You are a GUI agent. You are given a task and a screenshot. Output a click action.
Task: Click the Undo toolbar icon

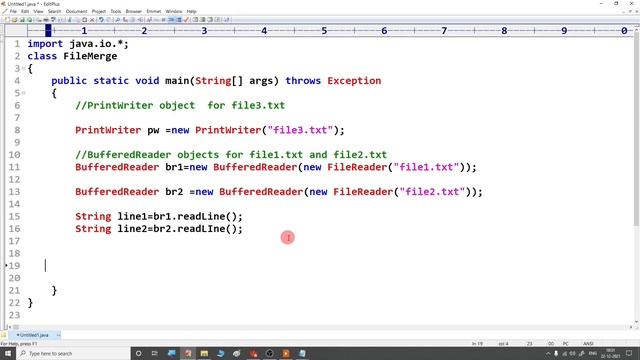pos(101,20)
